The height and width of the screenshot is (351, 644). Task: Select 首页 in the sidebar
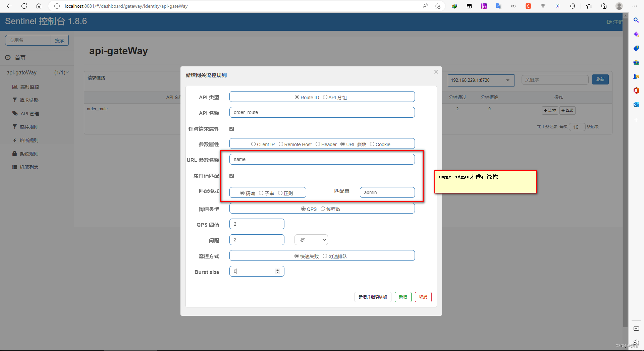pos(19,57)
